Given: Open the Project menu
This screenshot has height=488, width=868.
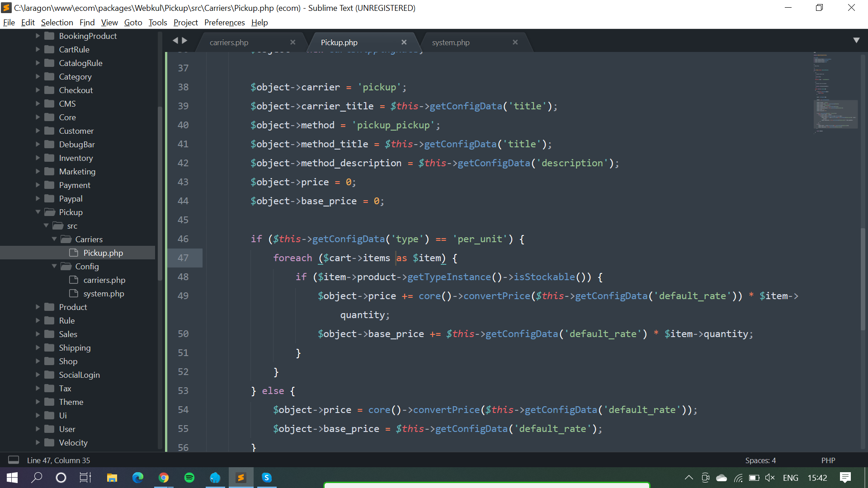Looking at the screenshot, I should [x=186, y=23].
